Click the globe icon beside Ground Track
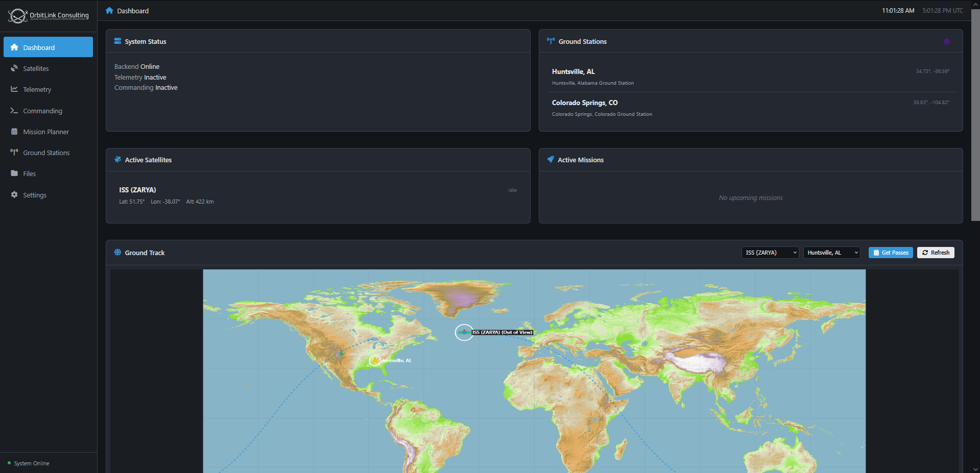 point(117,253)
